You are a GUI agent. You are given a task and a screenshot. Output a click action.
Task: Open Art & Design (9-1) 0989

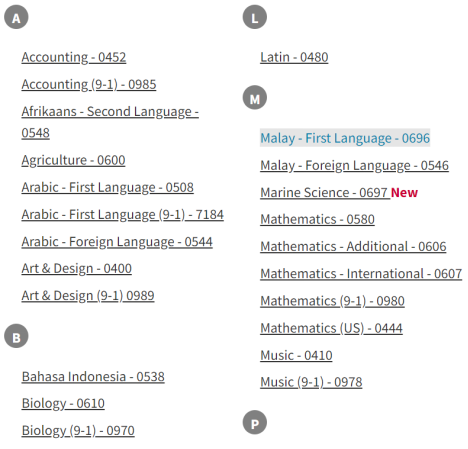[88, 296]
